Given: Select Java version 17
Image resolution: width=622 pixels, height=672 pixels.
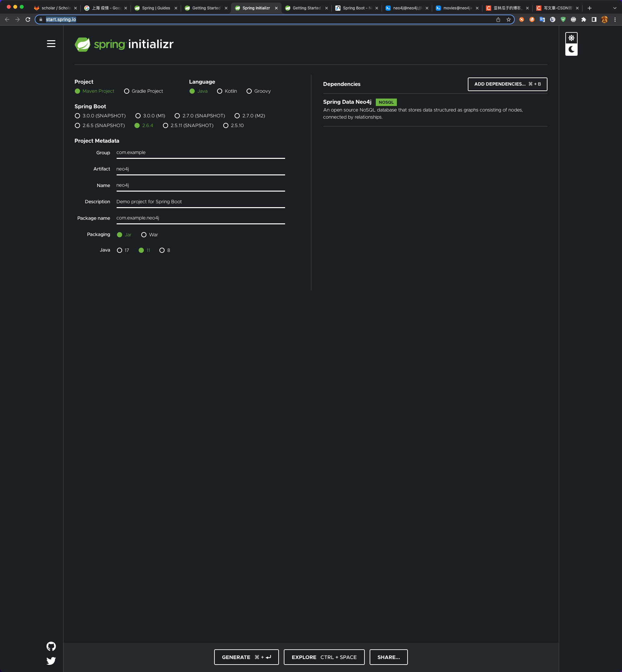Looking at the screenshot, I should (123, 250).
